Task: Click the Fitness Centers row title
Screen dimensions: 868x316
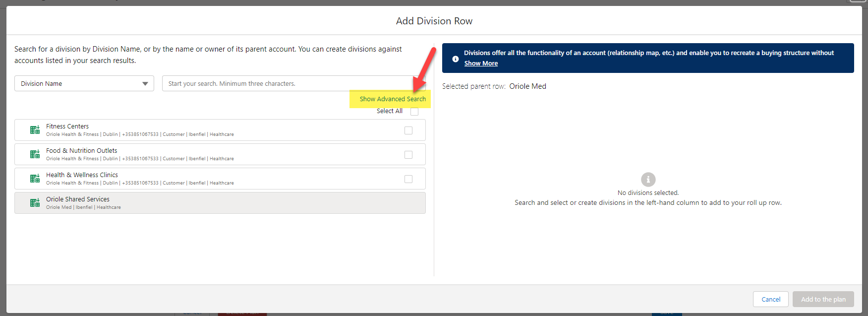Action: tap(67, 126)
